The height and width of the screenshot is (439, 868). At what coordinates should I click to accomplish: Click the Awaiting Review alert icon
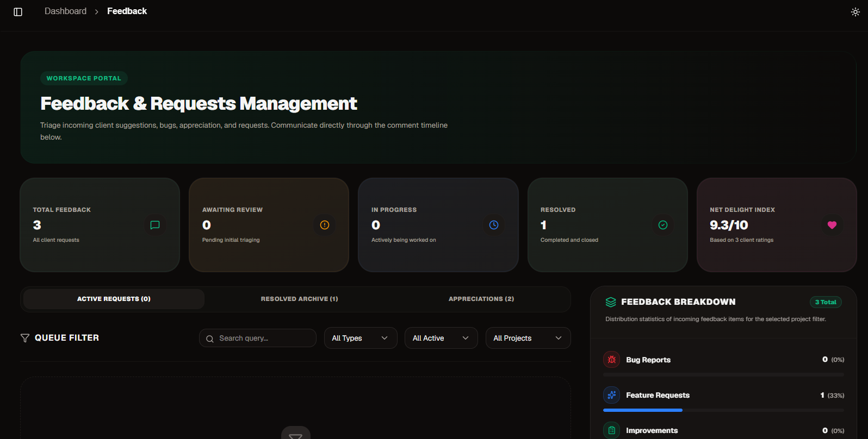coord(325,225)
